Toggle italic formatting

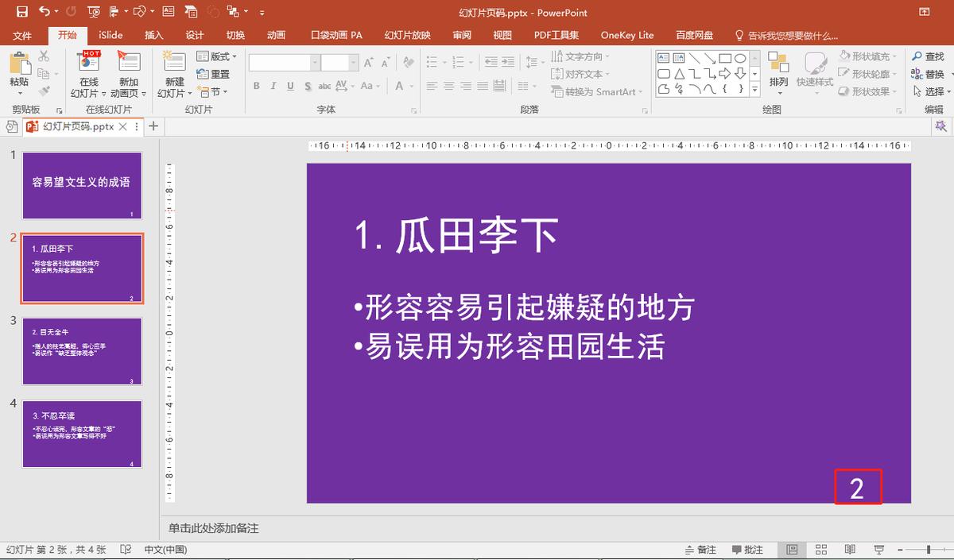[272, 86]
